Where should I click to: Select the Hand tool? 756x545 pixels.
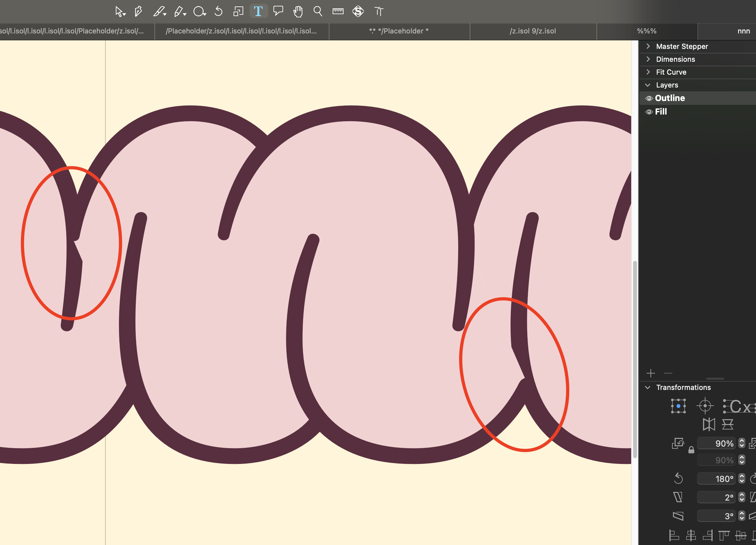point(298,12)
